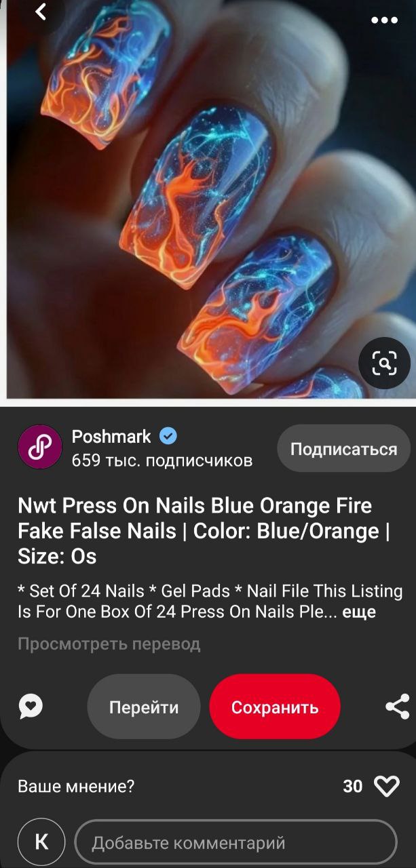Like the pin with heart icon

387,786
